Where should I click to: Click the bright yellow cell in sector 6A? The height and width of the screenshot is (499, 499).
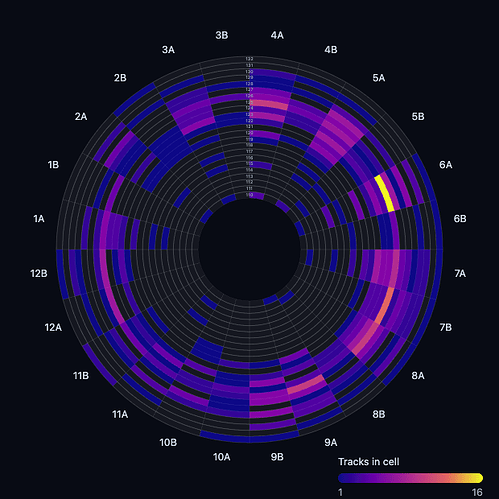pyautogui.click(x=385, y=193)
